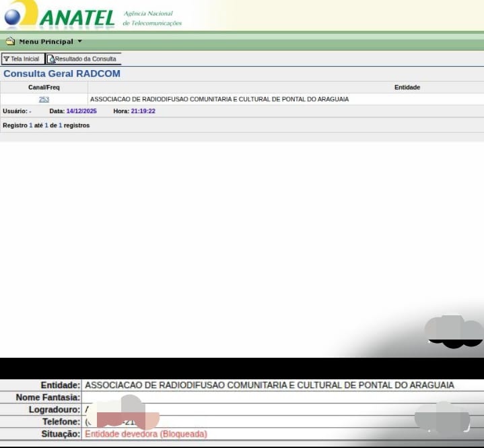Expand the Menu Principal dropdown arrow
The height and width of the screenshot is (448, 484).
point(80,42)
